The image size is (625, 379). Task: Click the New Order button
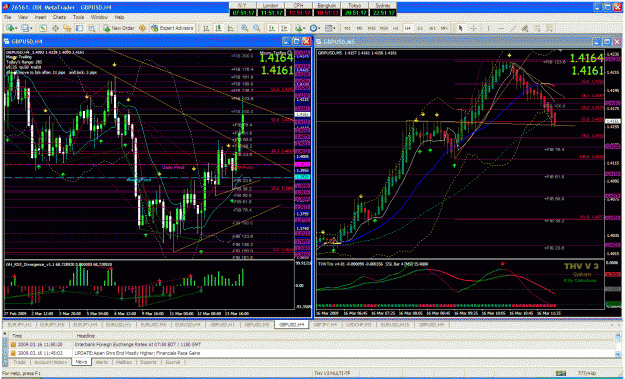tap(119, 28)
